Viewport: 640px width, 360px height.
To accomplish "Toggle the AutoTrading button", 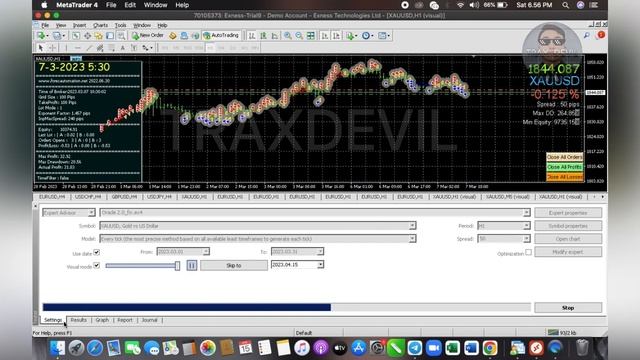I will (x=221, y=36).
